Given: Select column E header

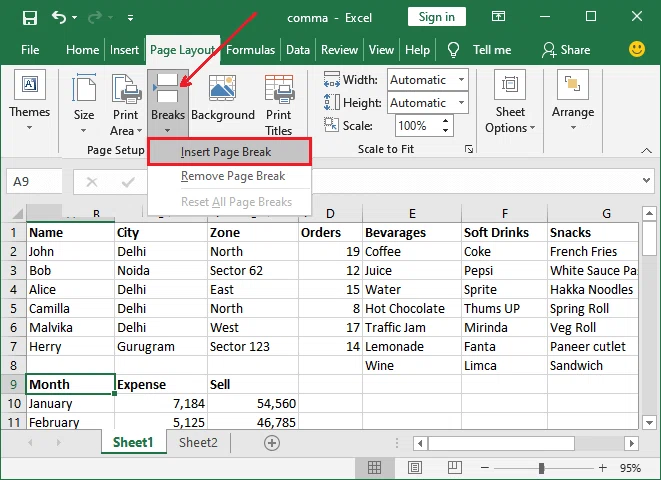Looking at the screenshot, I should [x=412, y=213].
